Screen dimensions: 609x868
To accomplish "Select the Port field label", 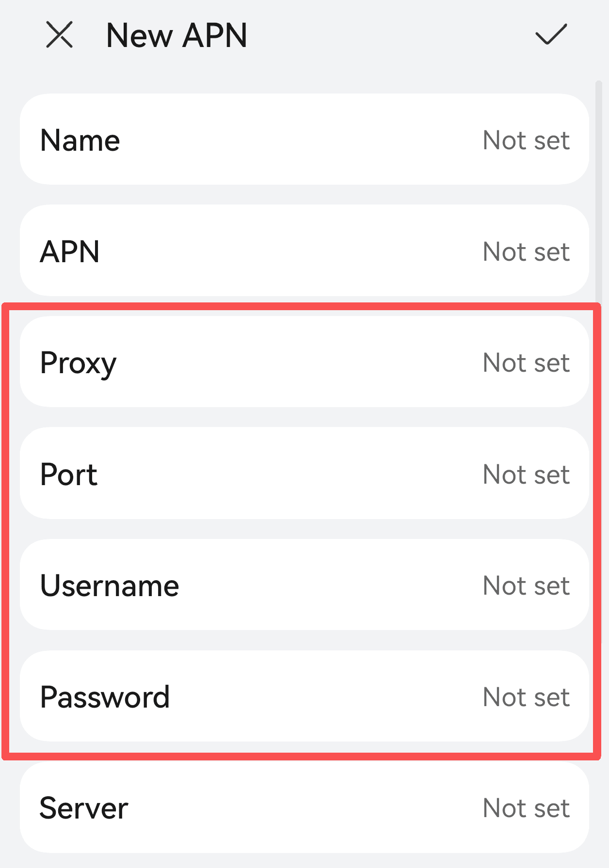I will tap(69, 474).
